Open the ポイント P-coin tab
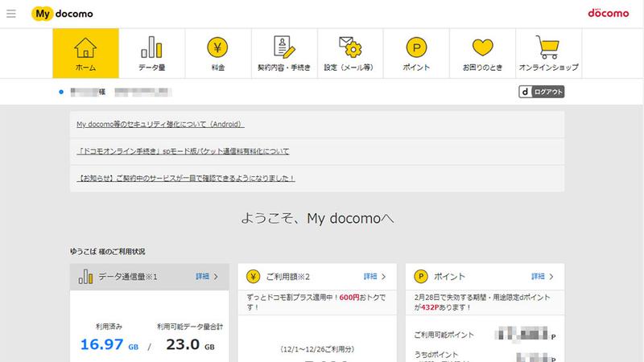The image size is (644, 362). 416,53
